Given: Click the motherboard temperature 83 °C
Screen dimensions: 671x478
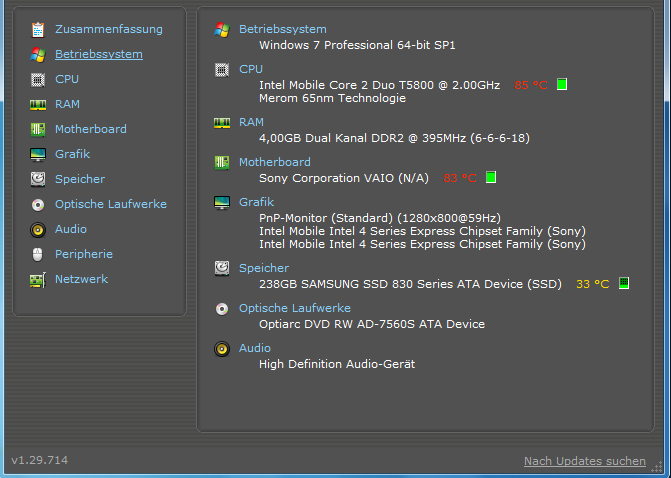Looking at the screenshot, I should click(x=460, y=178).
